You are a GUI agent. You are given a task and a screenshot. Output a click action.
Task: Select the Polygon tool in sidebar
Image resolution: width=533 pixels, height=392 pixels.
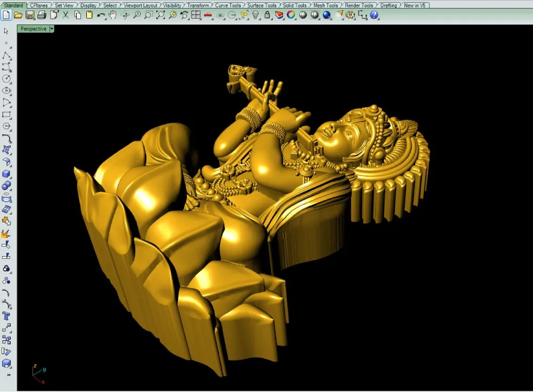click(x=6, y=126)
